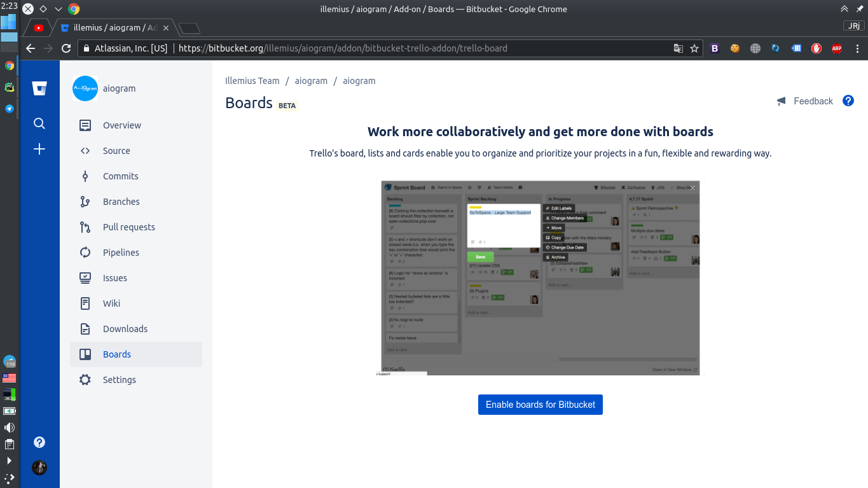Click Illemius Team breadcrumb link
The height and width of the screenshot is (488, 868).
(x=252, y=81)
